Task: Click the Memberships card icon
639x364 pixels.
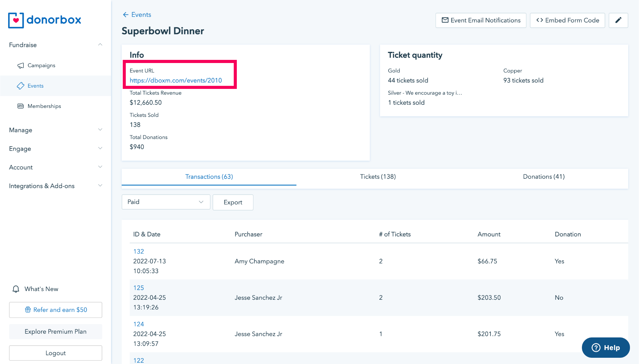Action: pos(21,106)
